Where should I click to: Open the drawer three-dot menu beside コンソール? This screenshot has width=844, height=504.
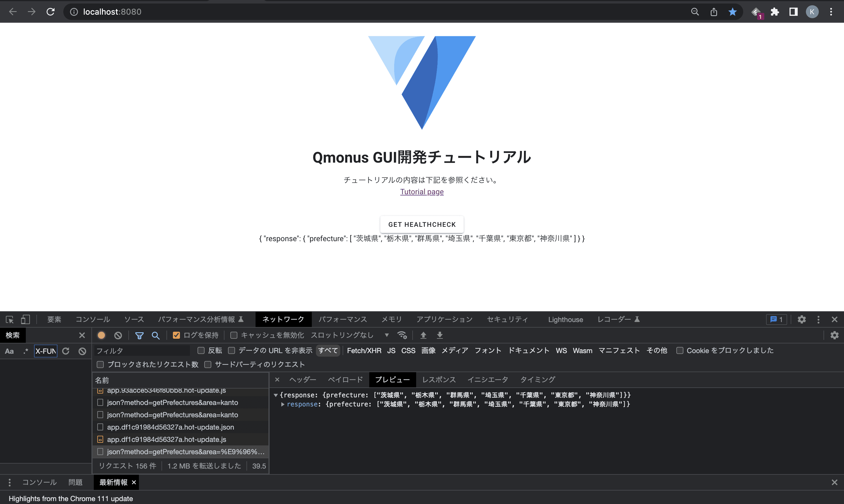click(x=9, y=483)
